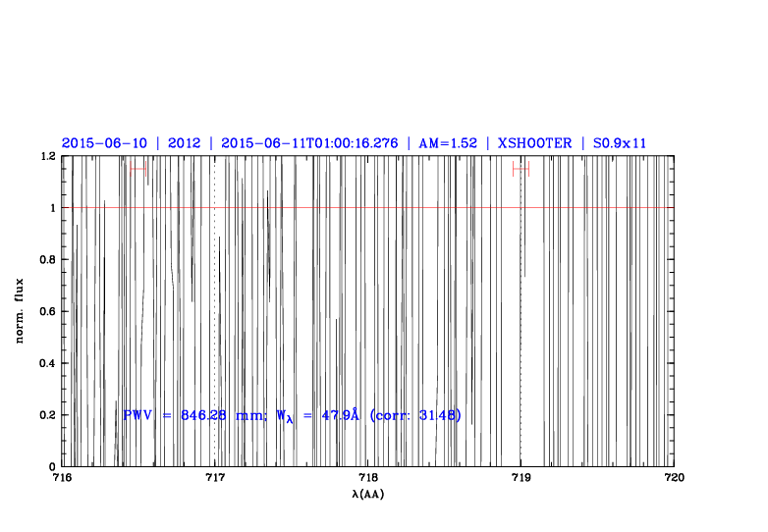
Task: Select the XSHOOTER instrument label
Action: tap(534, 143)
